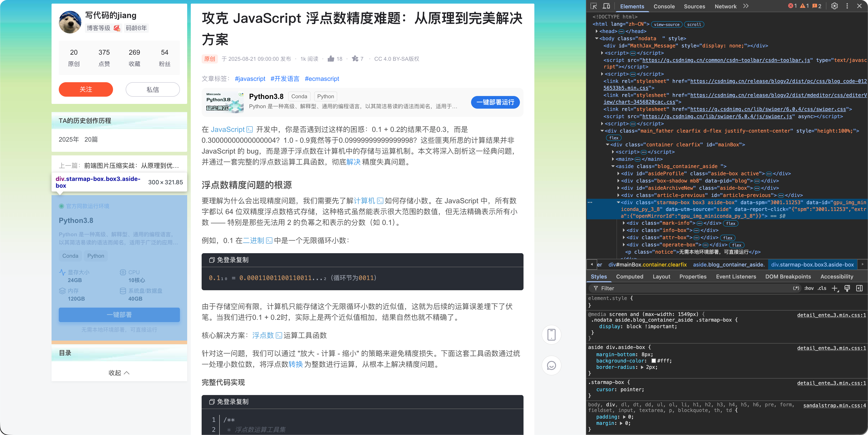Click the star favorite icon in article header
The height and width of the screenshot is (435, 868).
click(x=355, y=58)
